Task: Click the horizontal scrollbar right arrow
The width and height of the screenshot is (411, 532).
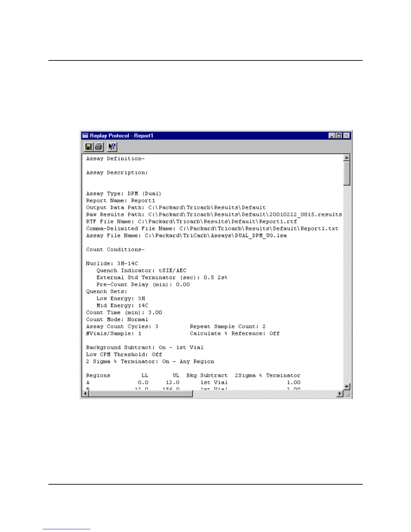Action: click(x=340, y=394)
